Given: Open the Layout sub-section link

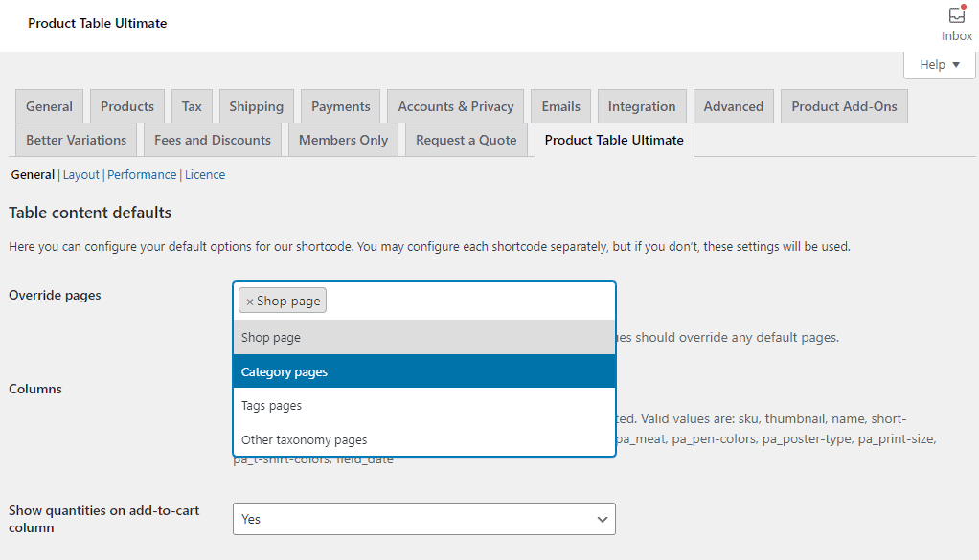Looking at the screenshot, I should [x=81, y=174].
